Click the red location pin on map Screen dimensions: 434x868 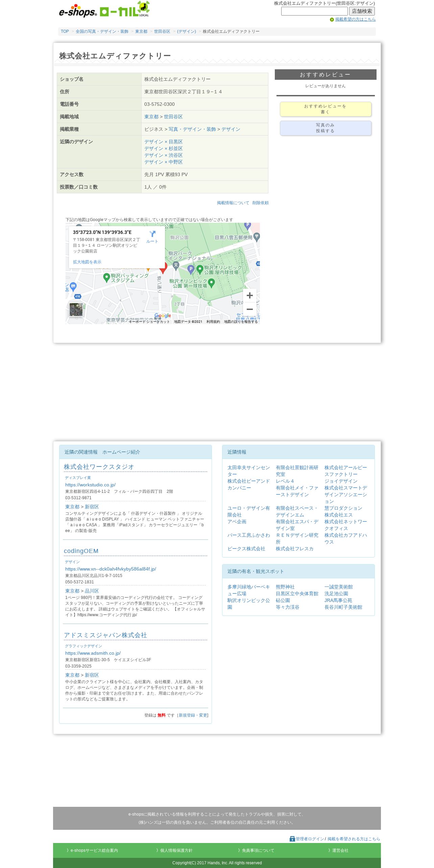(x=163, y=268)
